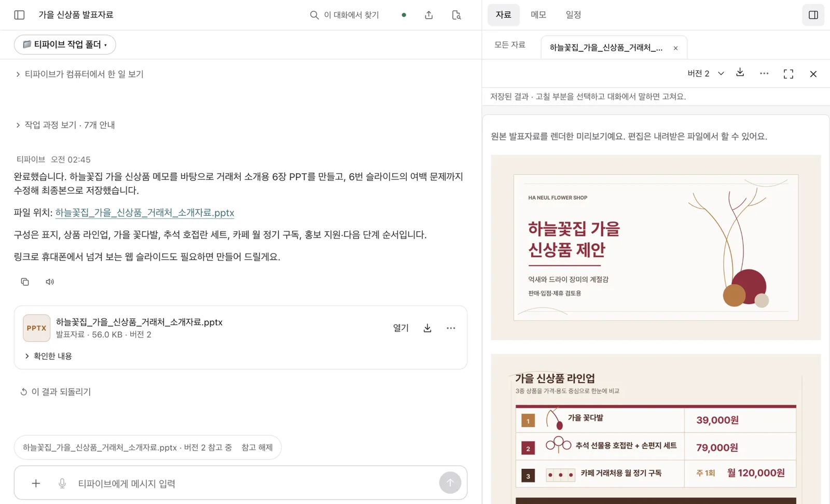The height and width of the screenshot is (504, 830).
Task: Click the title slide thumbnail 하늘꽃집 가을 신상품 제안
Action: click(656, 247)
